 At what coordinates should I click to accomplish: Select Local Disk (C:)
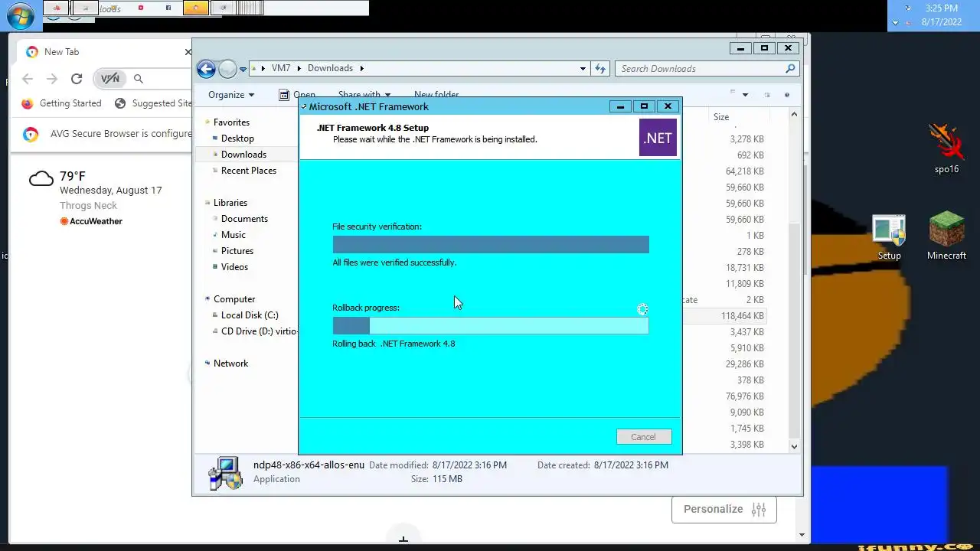tap(250, 315)
